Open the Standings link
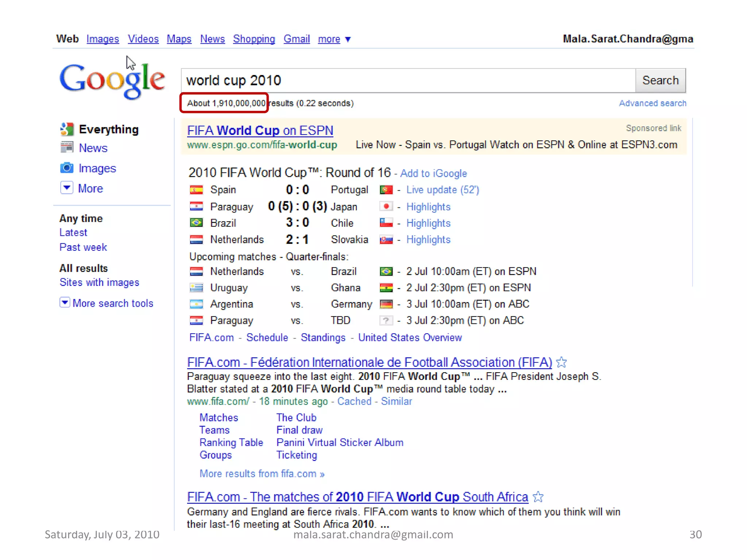The width and height of the screenshot is (747, 560). [x=323, y=338]
